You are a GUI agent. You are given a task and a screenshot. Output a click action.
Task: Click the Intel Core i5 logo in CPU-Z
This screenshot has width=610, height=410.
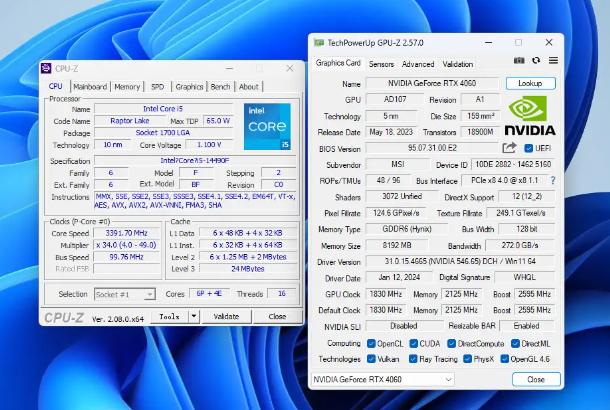tap(267, 126)
